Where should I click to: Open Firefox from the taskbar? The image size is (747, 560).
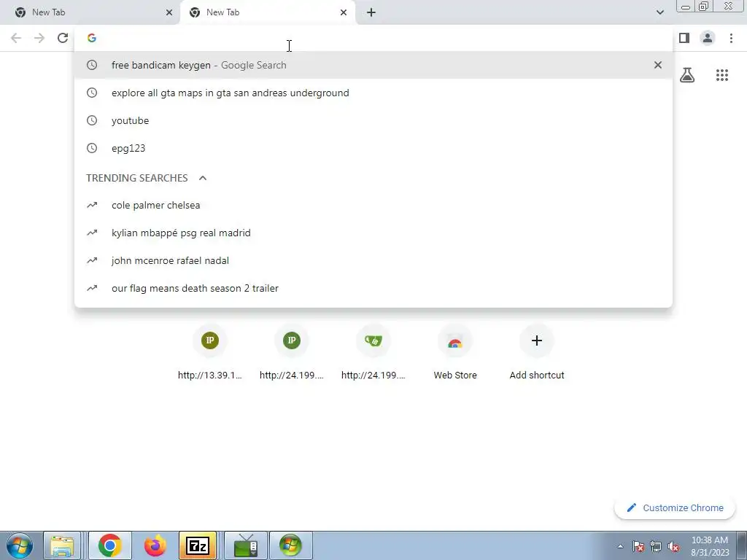point(155,545)
